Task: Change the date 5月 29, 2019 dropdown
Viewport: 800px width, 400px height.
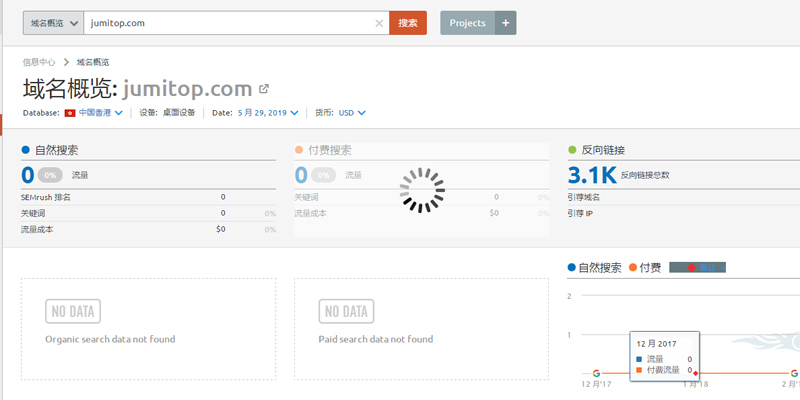Action: click(268, 113)
